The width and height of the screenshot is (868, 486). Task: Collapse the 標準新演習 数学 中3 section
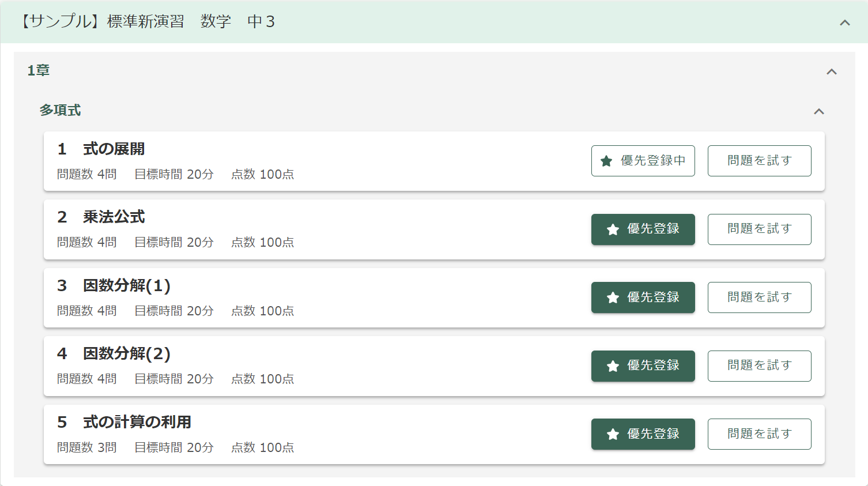tap(844, 22)
